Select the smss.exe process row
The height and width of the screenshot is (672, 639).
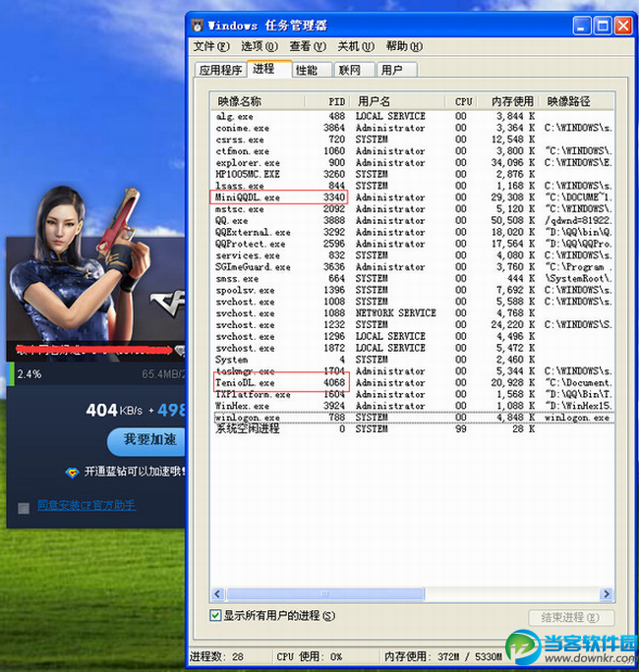413,278
